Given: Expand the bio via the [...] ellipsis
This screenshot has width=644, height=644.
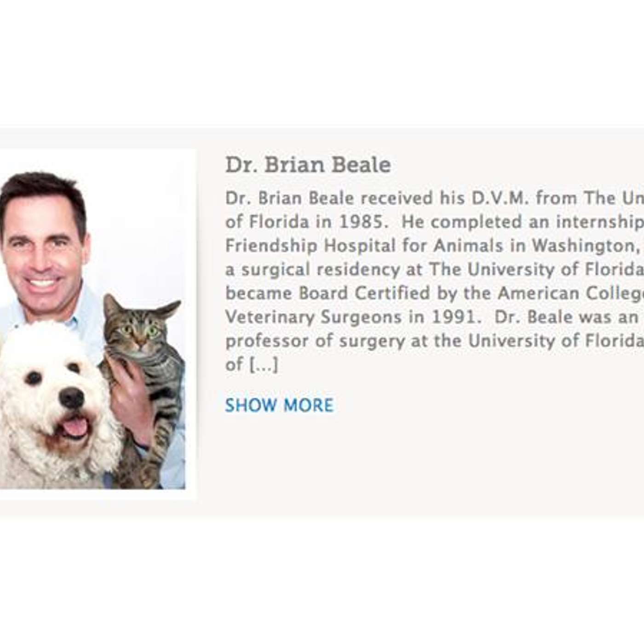Looking at the screenshot, I should tap(264, 365).
